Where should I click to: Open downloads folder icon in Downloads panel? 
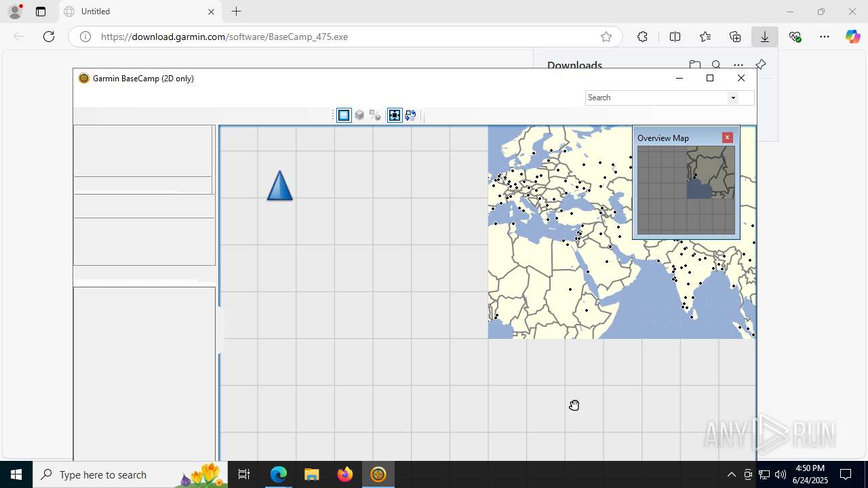(x=694, y=65)
